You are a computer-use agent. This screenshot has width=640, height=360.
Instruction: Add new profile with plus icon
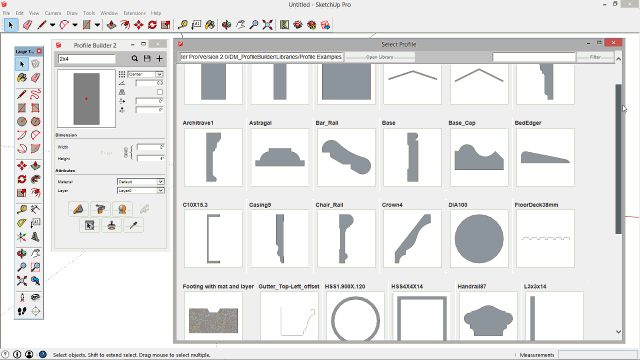pos(160,59)
